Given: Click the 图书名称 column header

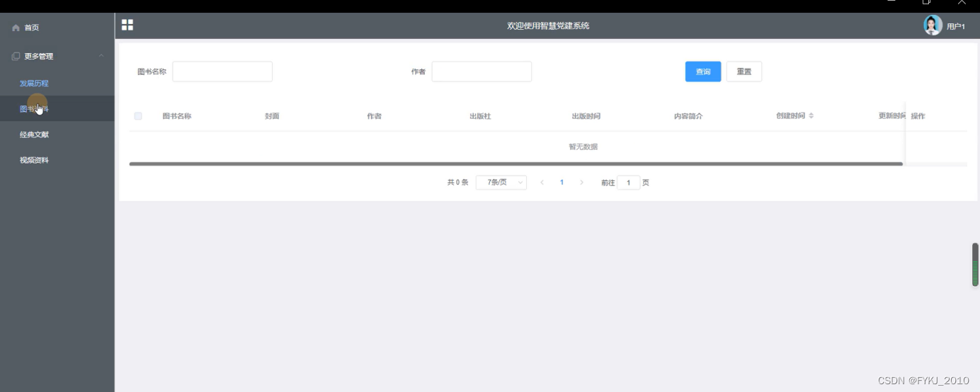Looking at the screenshot, I should point(177,116).
